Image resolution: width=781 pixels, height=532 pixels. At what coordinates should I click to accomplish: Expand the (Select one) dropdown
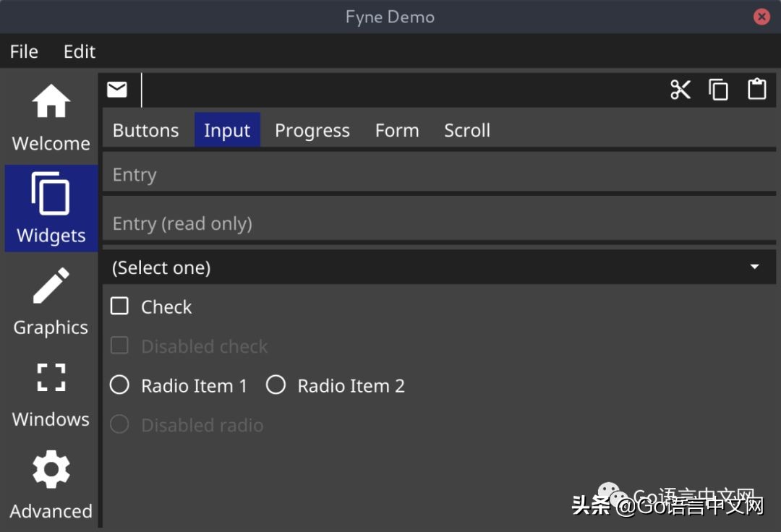click(x=440, y=267)
